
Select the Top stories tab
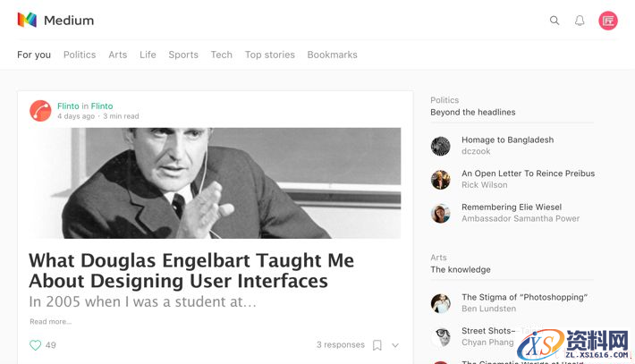(270, 55)
